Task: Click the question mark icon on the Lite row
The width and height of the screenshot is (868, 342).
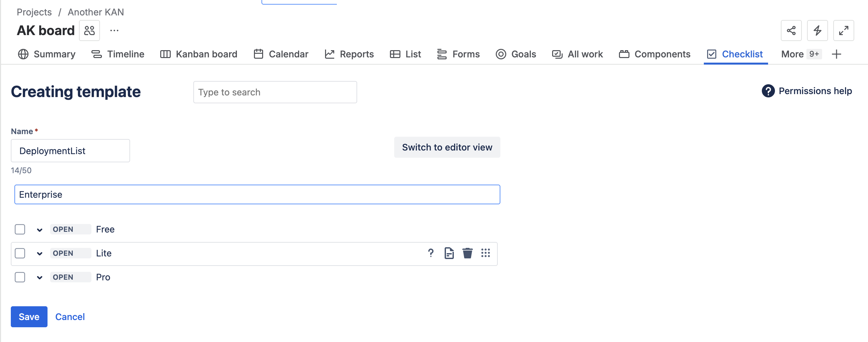Action: tap(431, 253)
